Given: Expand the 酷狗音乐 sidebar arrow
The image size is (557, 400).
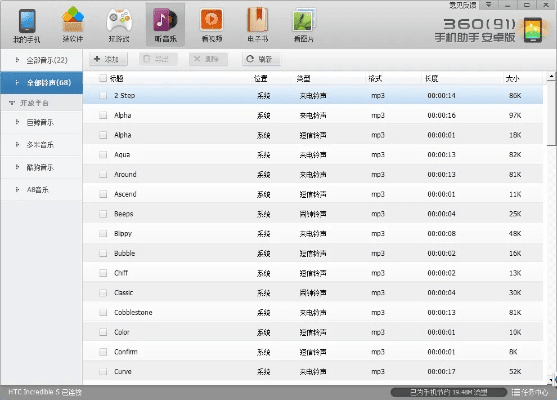Looking at the screenshot, I should coord(17,167).
